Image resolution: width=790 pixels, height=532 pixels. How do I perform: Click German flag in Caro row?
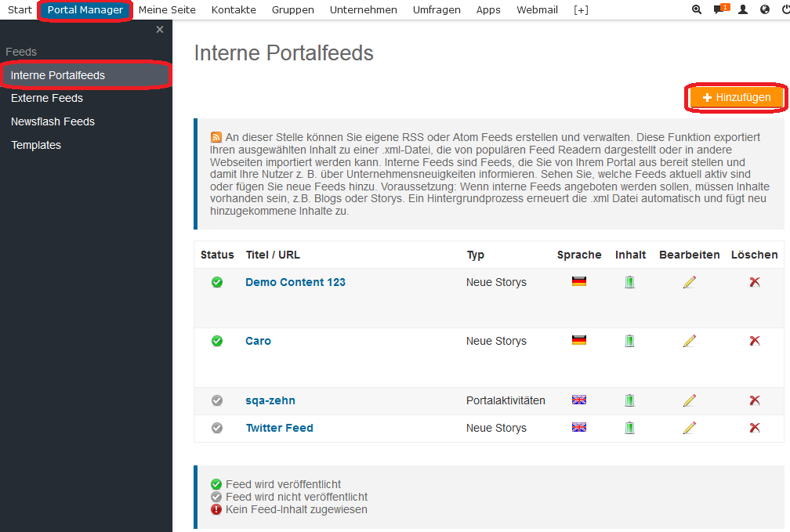click(x=579, y=341)
